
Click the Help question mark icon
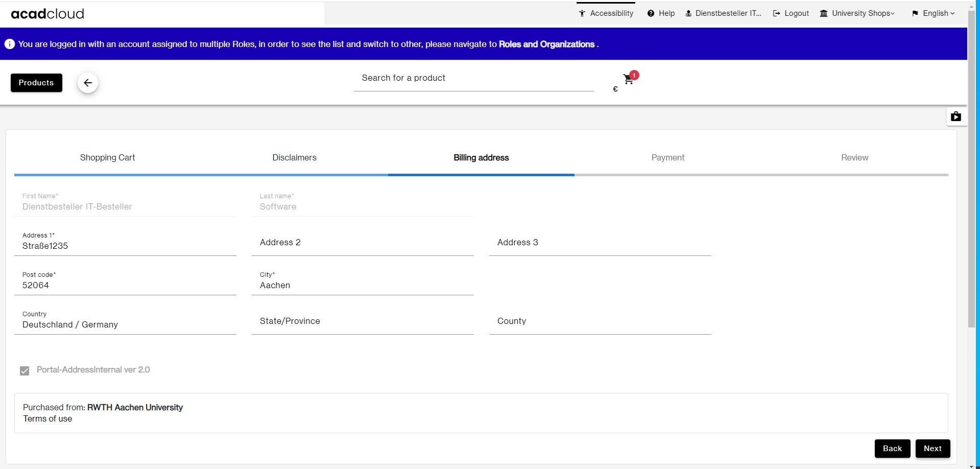click(x=651, y=13)
